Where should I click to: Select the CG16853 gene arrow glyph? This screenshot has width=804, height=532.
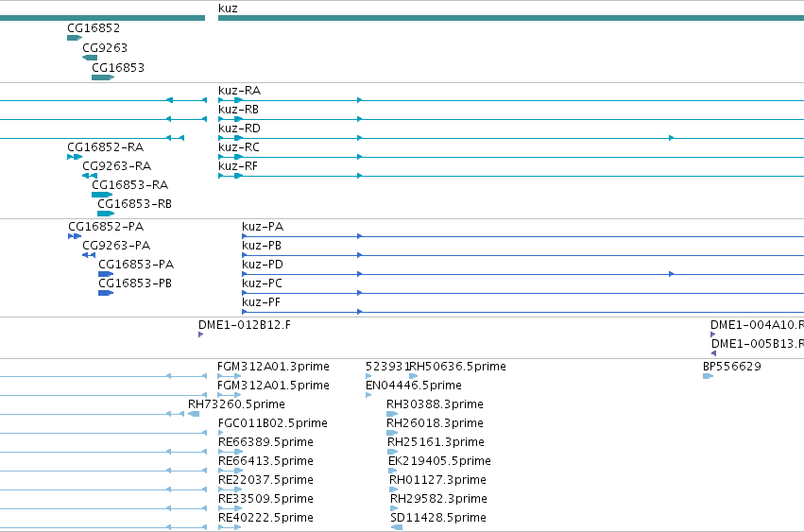103,77
